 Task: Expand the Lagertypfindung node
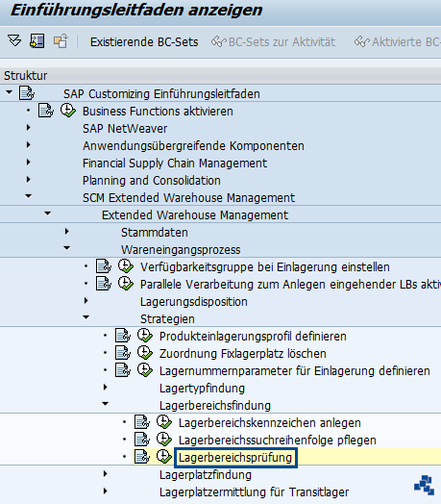[105, 388]
